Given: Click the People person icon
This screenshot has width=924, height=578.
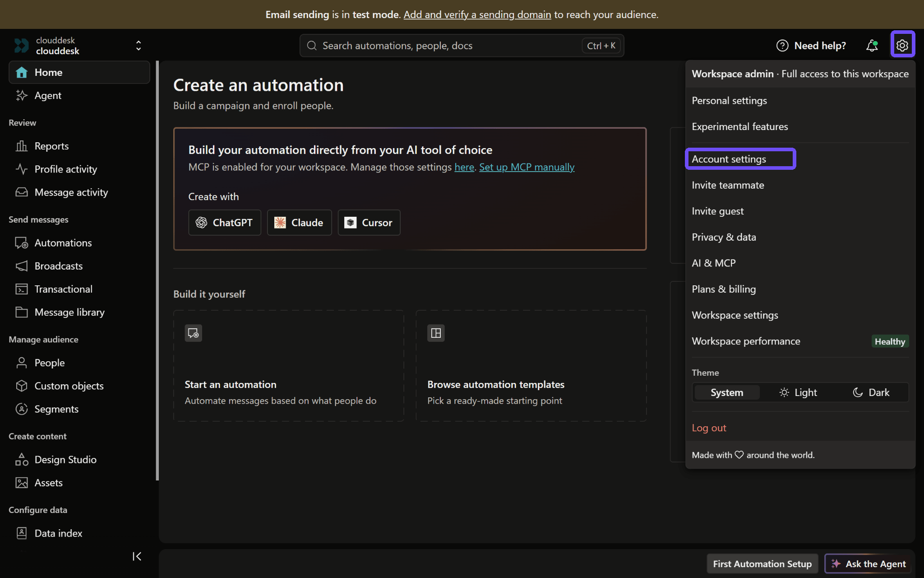Looking at the screenshot, I should [21, 363].
